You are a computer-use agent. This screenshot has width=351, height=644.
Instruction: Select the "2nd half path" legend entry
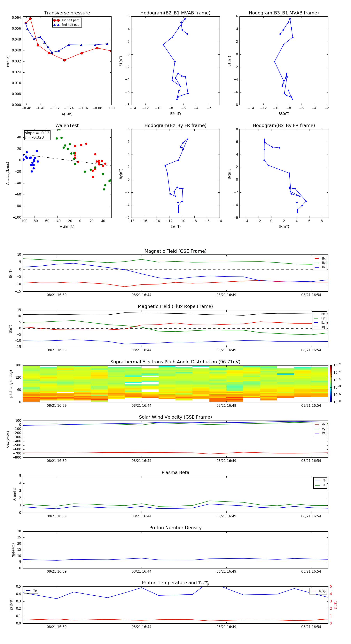click(x=67, y=25)
